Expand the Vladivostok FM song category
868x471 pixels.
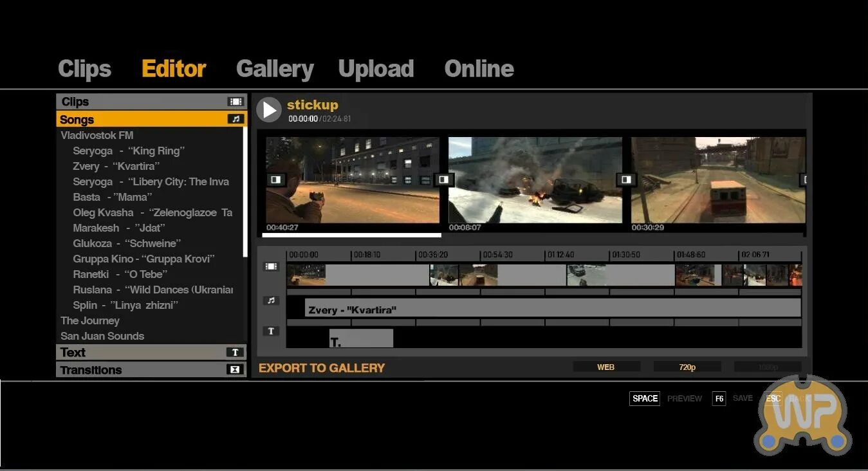click(x=97, y=135)
